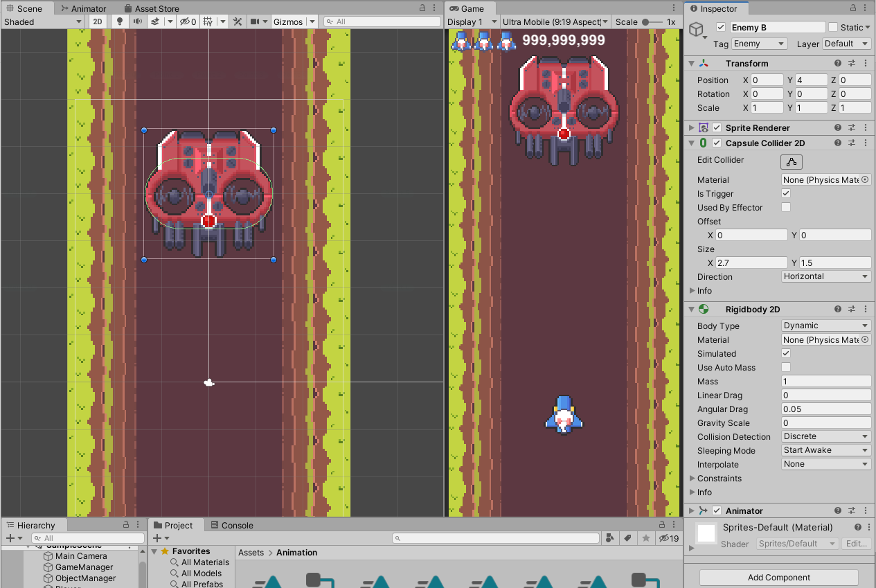The height and width of the screenshot is (588, 876).
Task: Open the Sleeping Mode dropdown
Action: click(826, 450)
